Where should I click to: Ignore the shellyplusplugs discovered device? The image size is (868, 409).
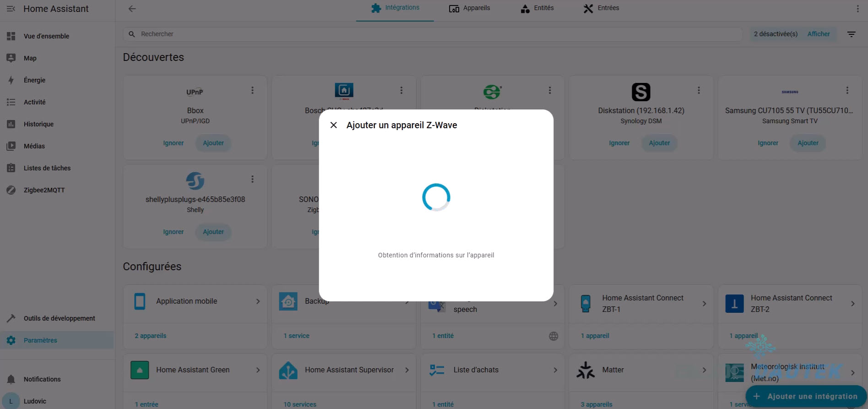click(x=174, y=232)
